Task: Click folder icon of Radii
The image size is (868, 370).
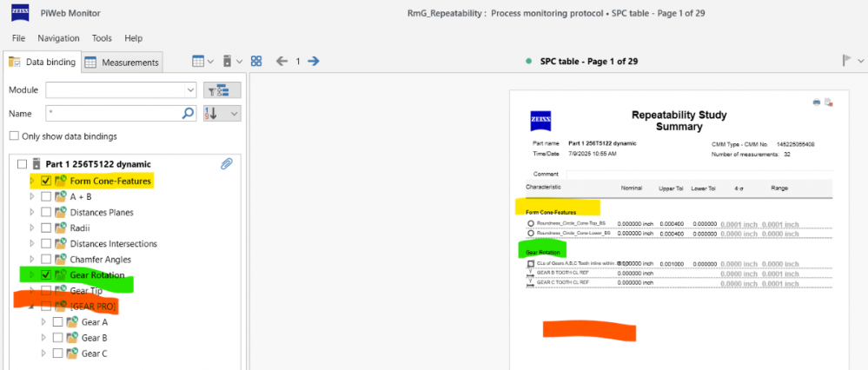Action: (x=60, y=228)
